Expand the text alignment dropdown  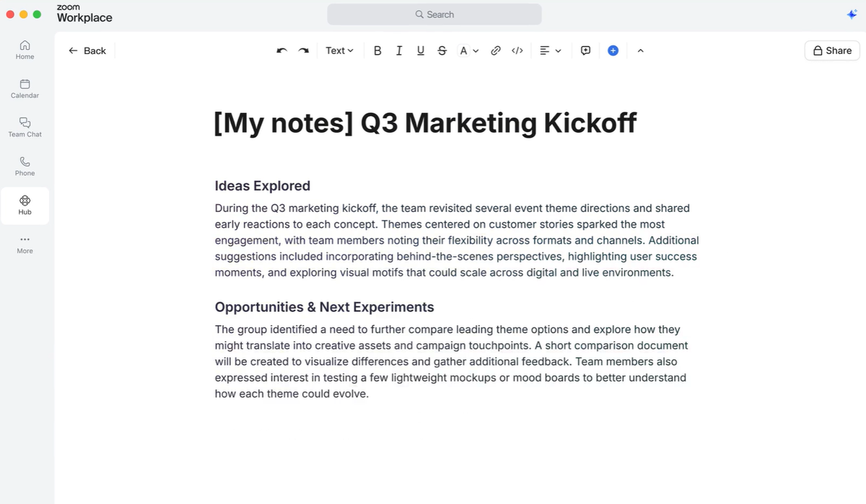551,50
